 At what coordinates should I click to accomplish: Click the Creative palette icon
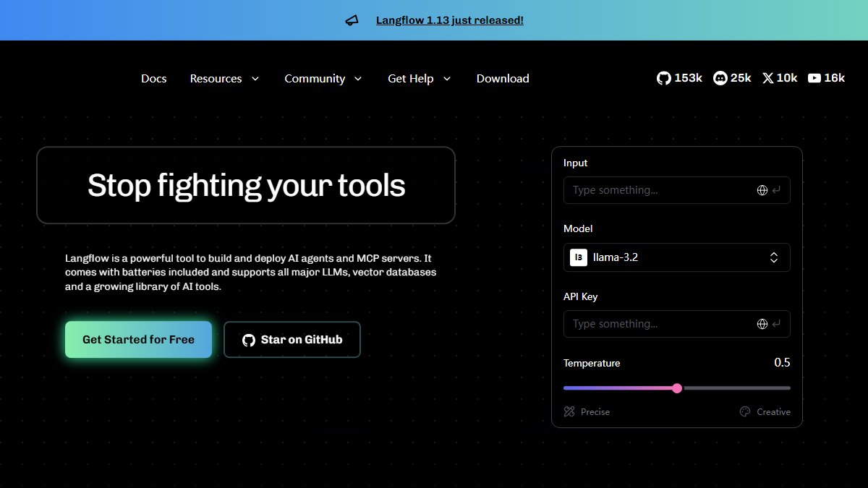pyautogui.click(x=745, y=411)
